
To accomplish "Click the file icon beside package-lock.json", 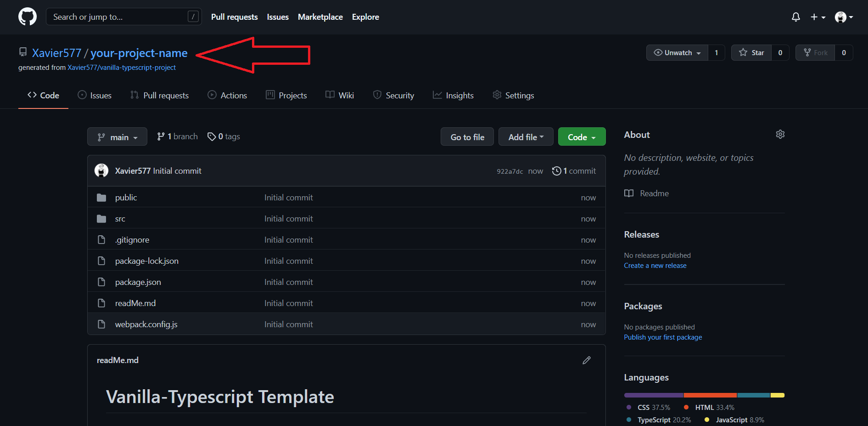I will tap(101, 261).
